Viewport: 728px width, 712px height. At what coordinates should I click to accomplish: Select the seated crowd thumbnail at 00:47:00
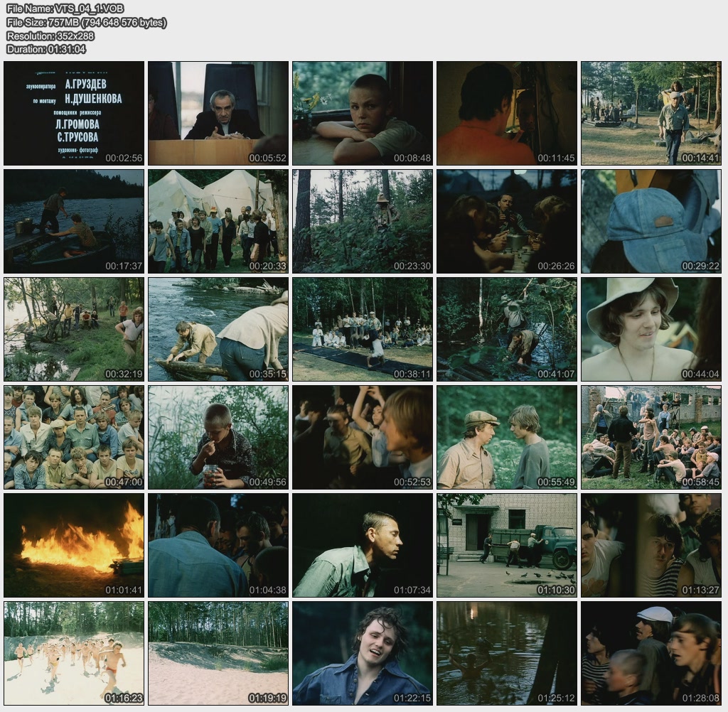(x=74, y=438)
